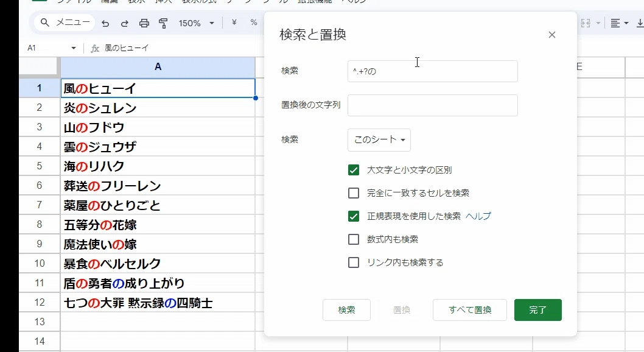The height and width of the screenshot is (352, 644).
Task: Select cell 魔法使いの嫁
Action: (x=158, y=244)
